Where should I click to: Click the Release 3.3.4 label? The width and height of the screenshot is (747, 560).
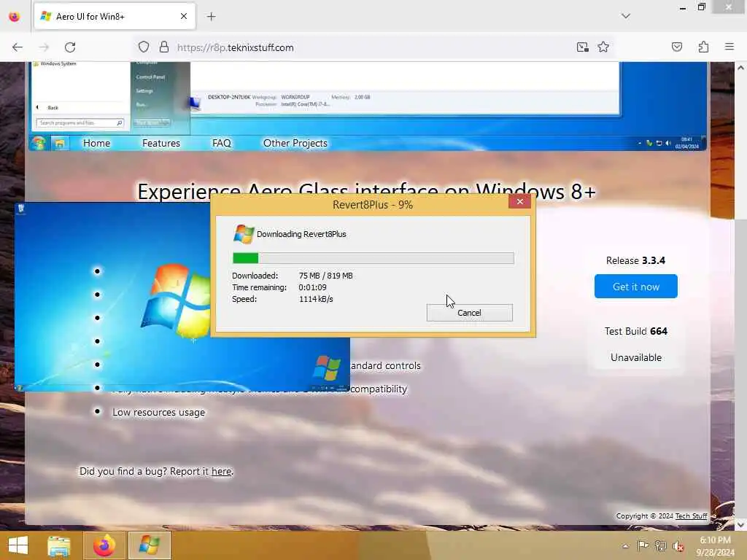[635, 260]
